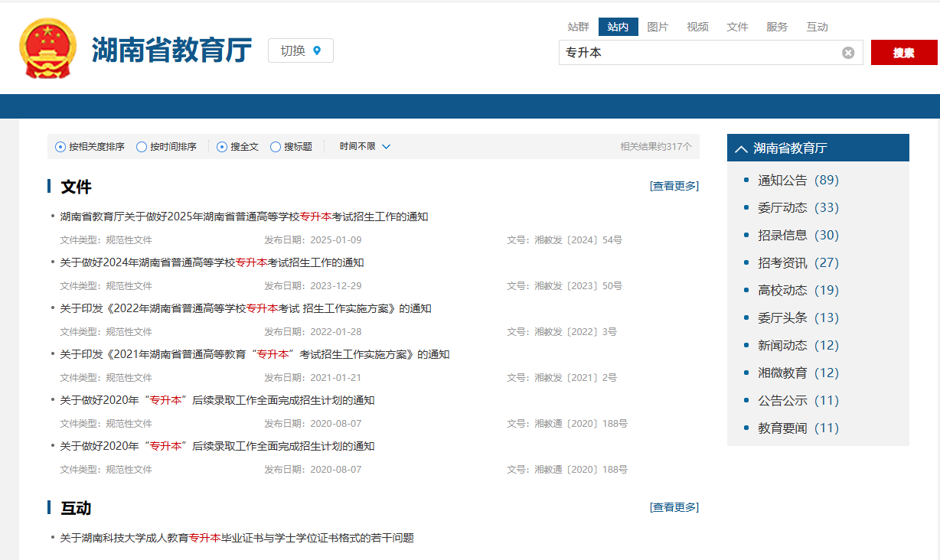Clear search text with the X icon
Screen dimensions: 940x560
click(848, 53)
